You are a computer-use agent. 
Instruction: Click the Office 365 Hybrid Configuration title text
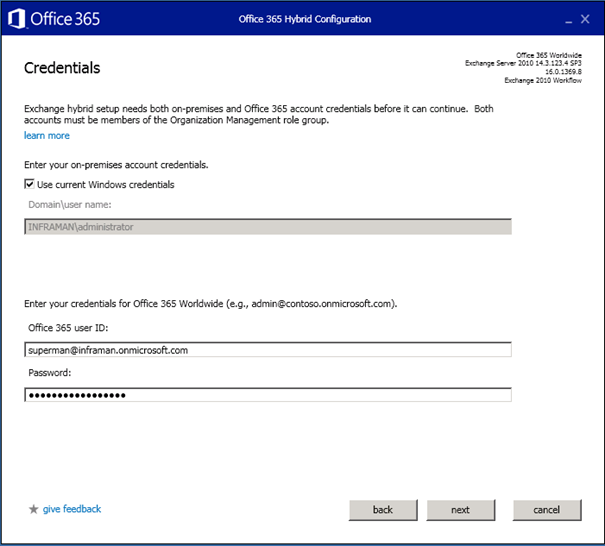point(305,19)
